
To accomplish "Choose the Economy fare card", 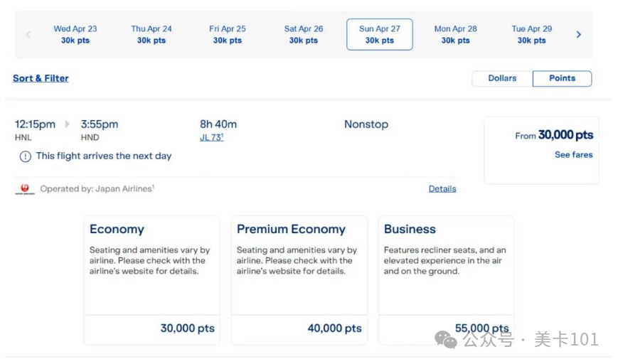I will pos(151,281).
